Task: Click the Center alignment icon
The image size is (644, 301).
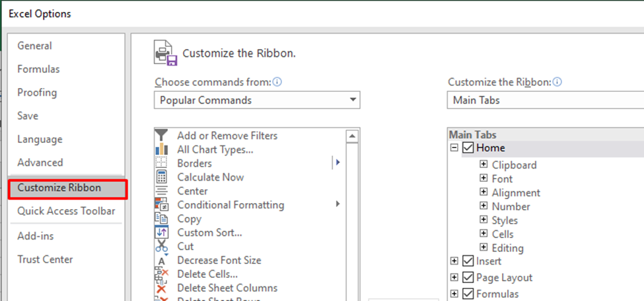Action: click(161, 191)
